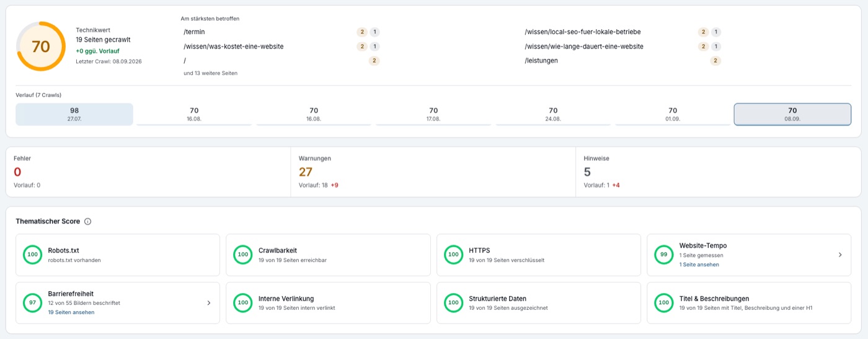Screen dimensions: 868x339
Task: Click the 100 ring on Titel & Beschreibungen card
Action: tap(664, 303)
